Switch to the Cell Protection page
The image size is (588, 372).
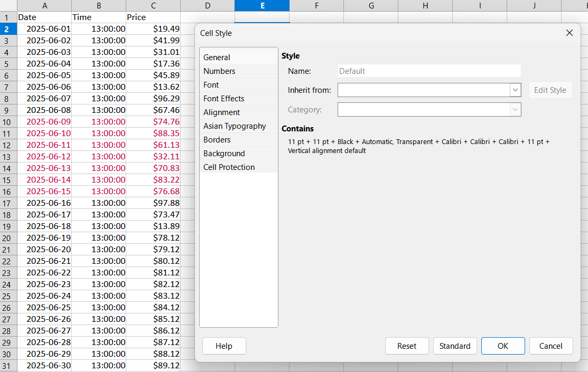point(229,167)
